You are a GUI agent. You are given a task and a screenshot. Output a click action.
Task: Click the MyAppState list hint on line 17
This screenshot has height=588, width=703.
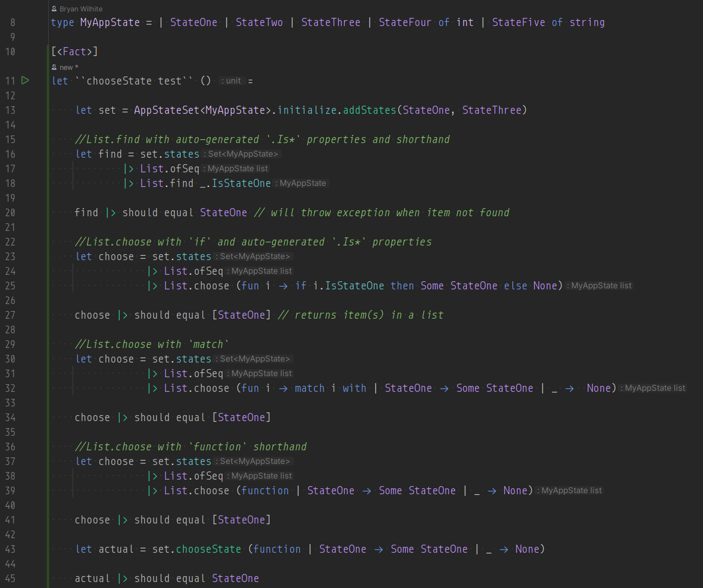pos(236,169)
